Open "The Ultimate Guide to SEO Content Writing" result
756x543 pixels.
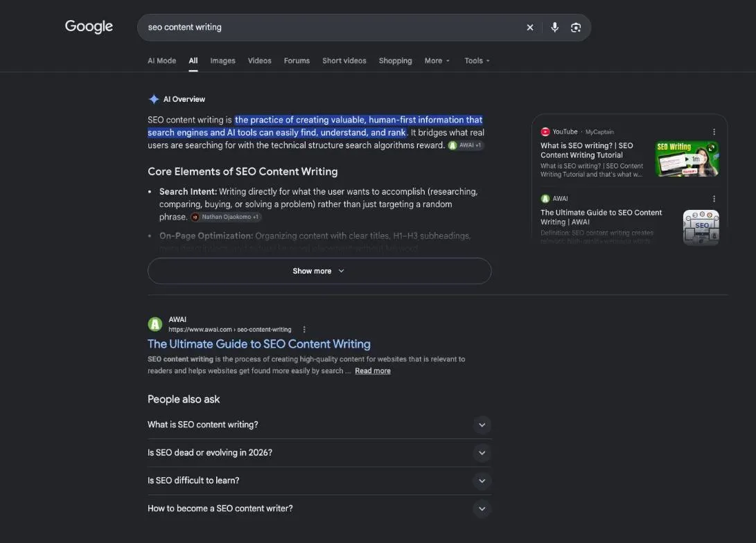click(x=259, y=344)
